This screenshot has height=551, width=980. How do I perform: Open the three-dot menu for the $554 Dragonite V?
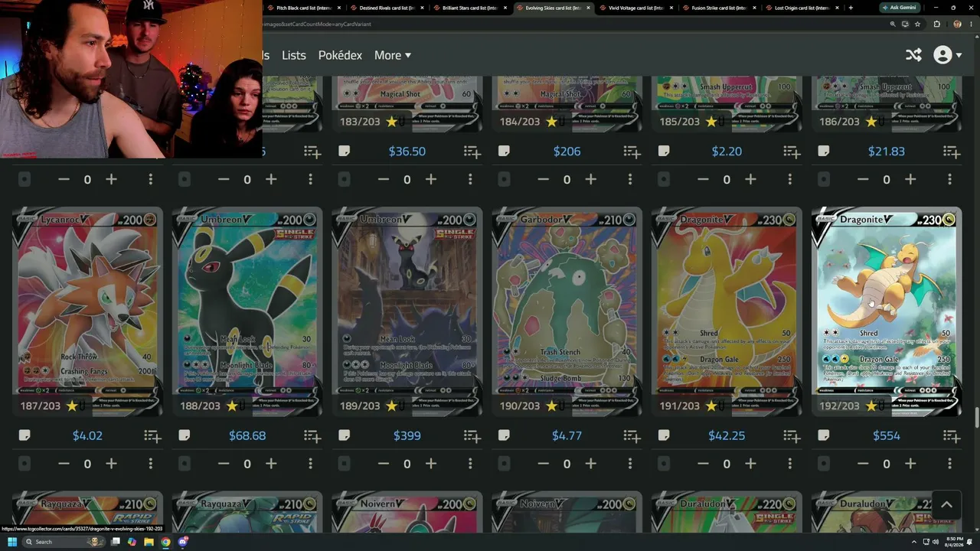click(949, 464)
